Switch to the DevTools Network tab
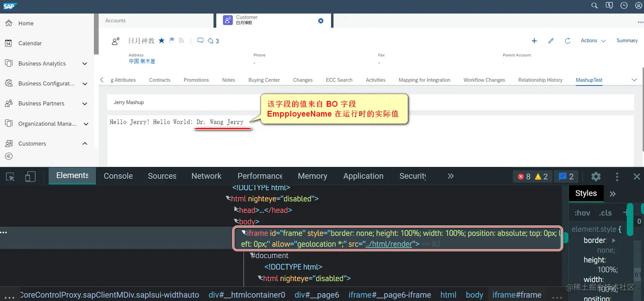Viewport: 644px width, 301px height. click(x=206, y=176)
